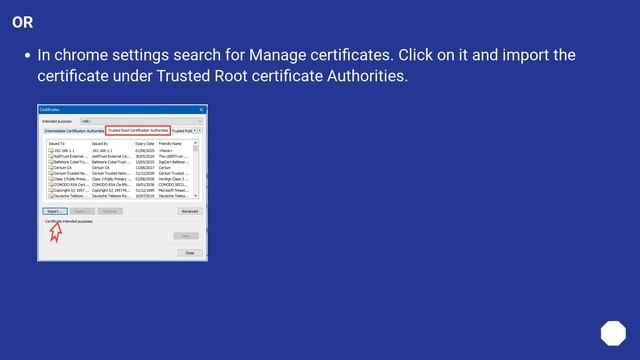Select the COMODO RSA certificate row
The width and height of the screenshot is (640, 360).
pos(120,184)
